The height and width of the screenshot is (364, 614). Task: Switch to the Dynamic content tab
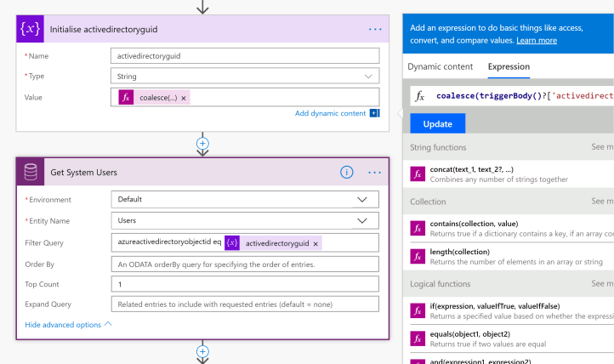[x=440, y=66]
